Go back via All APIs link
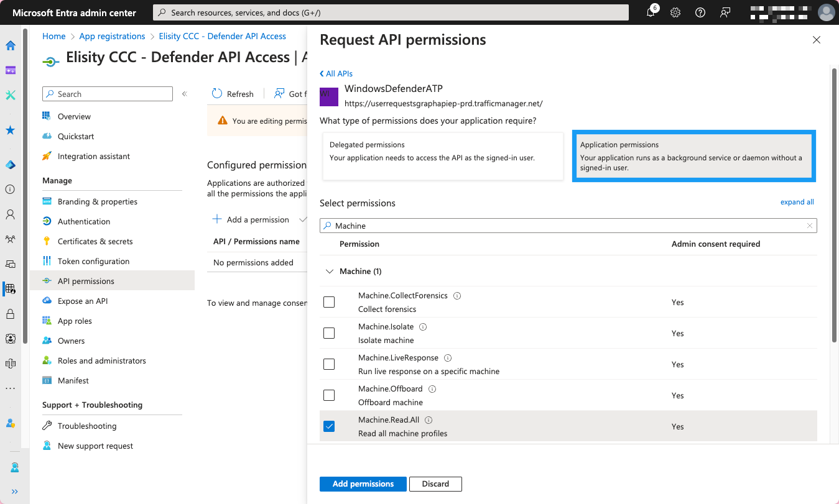Image resolution: width=839 pixels, height=504 pixels. click(336, 73)
